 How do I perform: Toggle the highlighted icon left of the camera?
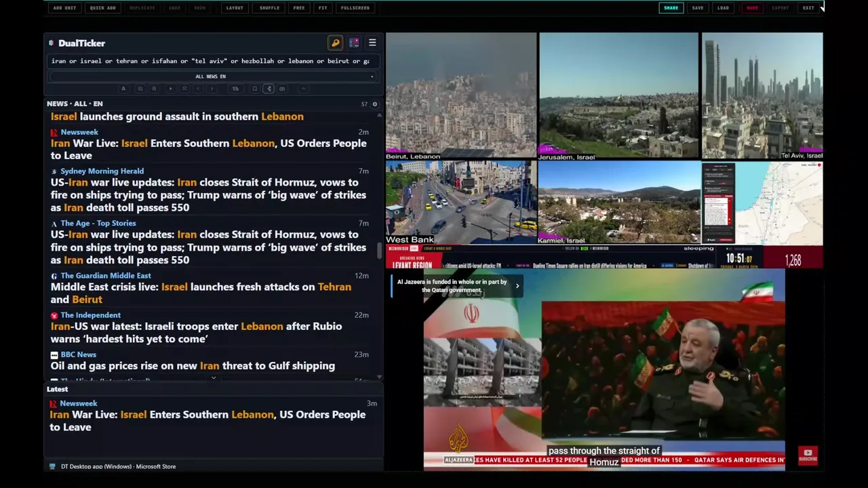pos(269,89)
